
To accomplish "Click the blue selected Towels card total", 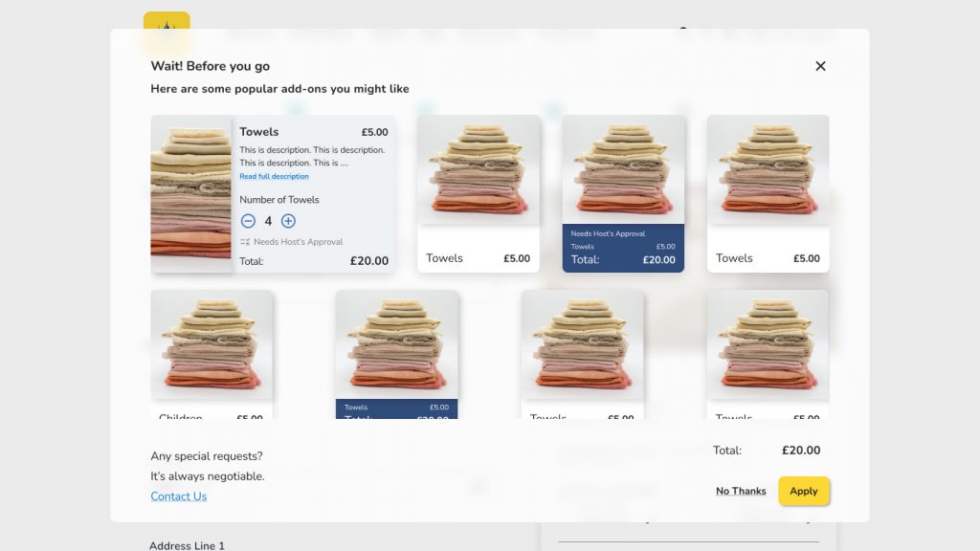I will [623, 259].
